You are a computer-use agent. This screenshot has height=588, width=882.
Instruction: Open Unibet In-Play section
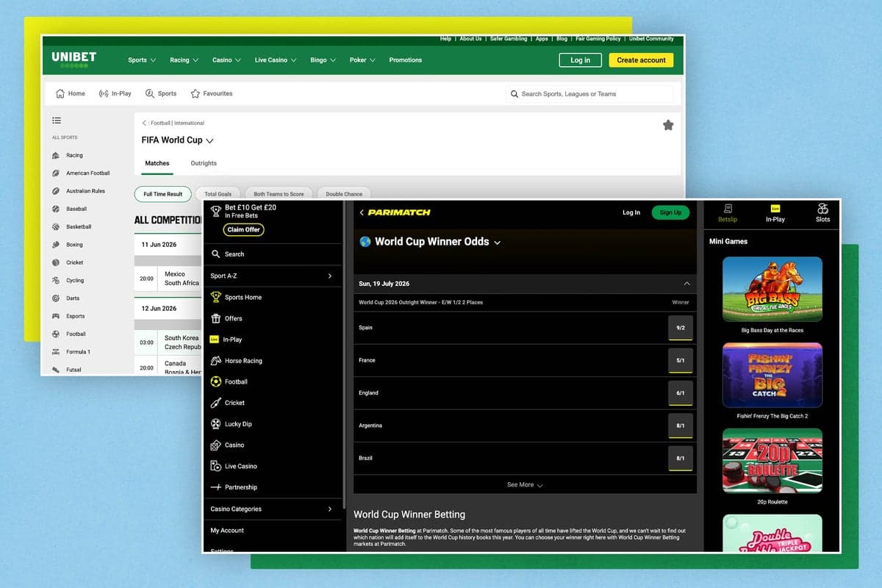tap(115, 93)
